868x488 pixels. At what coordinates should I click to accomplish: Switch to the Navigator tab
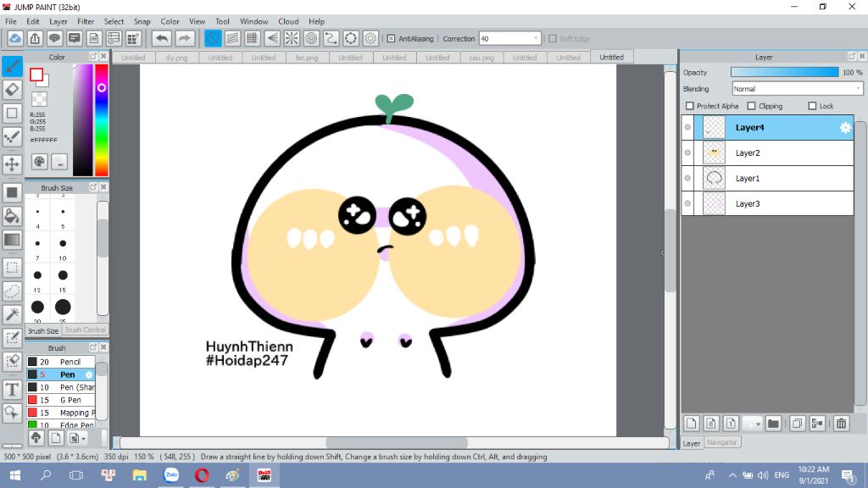pos(722,442)
